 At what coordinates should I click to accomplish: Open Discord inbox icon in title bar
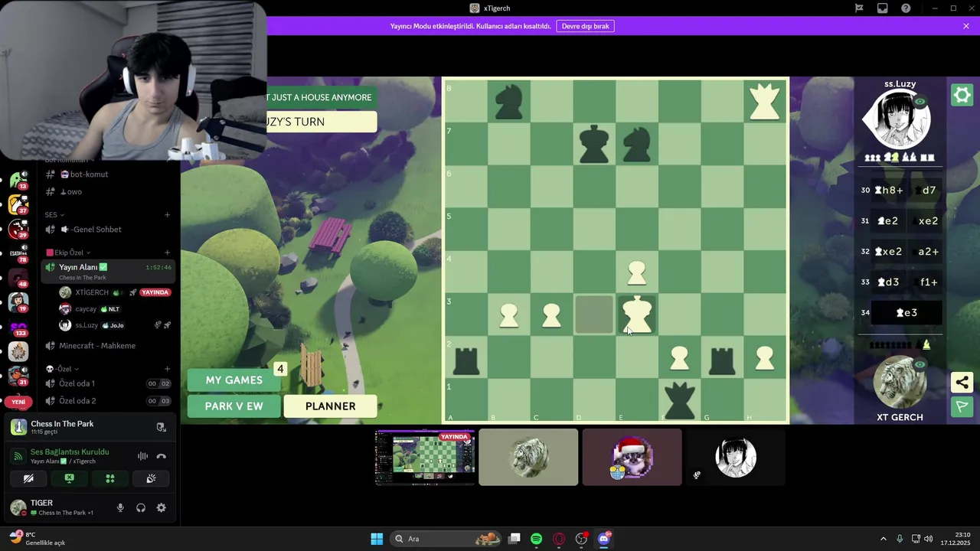pyautogui.click(x=882, y=8)
